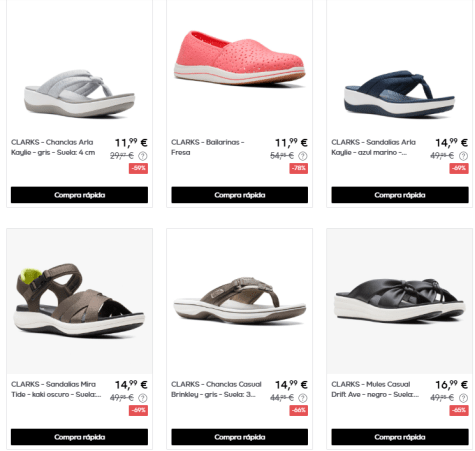This screenshot has width=475, height=451.
Task: Open the navy blue wedge sandal image
Action: (x=399, y=94)
